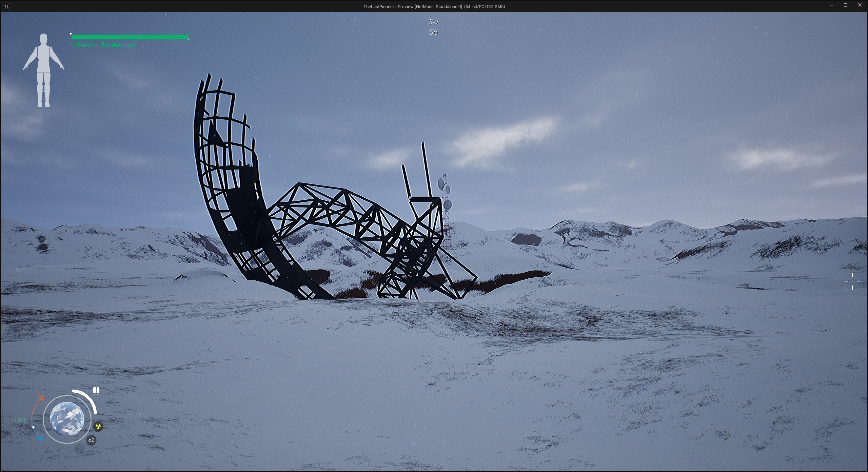
Task: Click the o2 oxygen indicator
Action: tap(91, 440)
